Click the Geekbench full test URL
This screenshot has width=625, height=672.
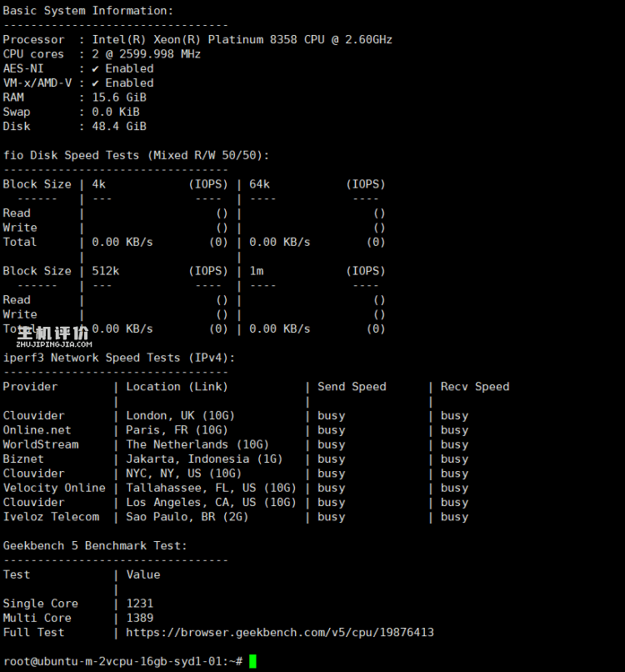tap(280, 632)
